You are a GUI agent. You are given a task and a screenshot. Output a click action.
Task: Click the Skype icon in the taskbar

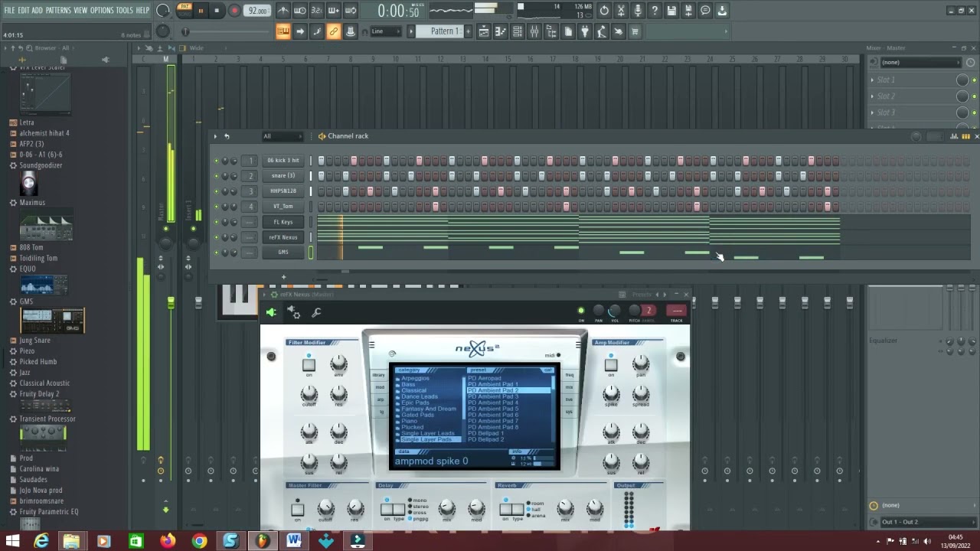point(230,542)
